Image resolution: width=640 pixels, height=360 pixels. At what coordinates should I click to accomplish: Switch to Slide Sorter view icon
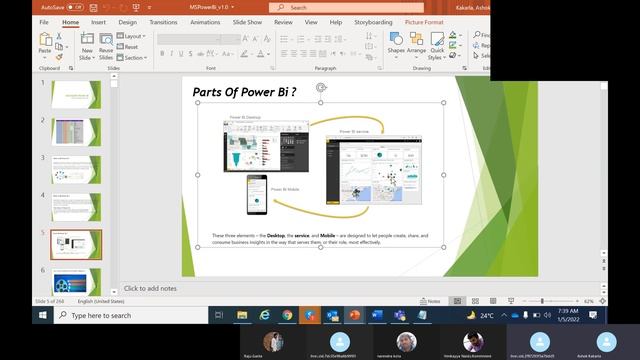(475, 301)
